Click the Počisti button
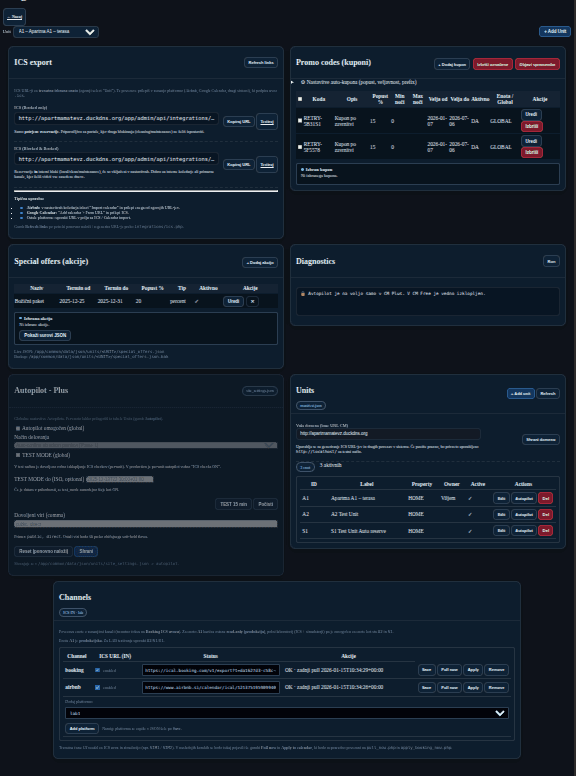The height and width of the screenshot is (776, 576). [265, 504]
